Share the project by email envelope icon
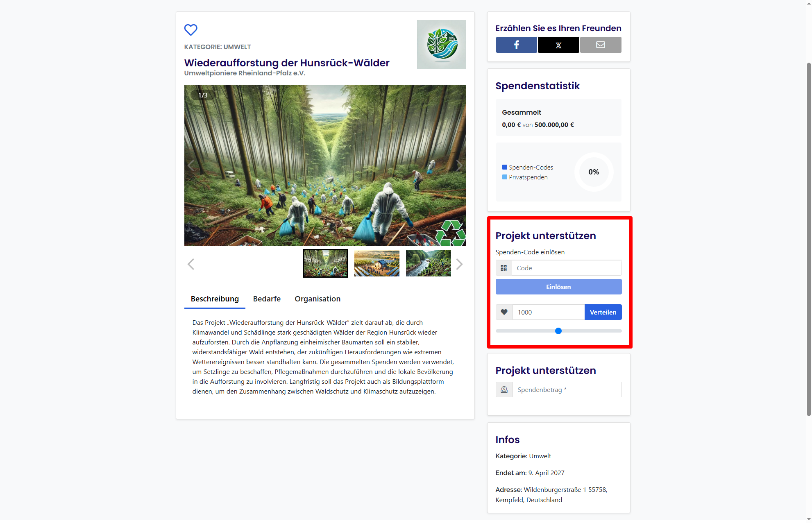The image size is (812, 523). (x=600, y=45)
